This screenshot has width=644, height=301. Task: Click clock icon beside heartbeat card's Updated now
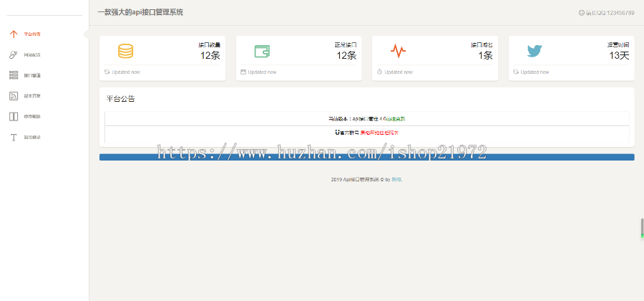(379, 72)
